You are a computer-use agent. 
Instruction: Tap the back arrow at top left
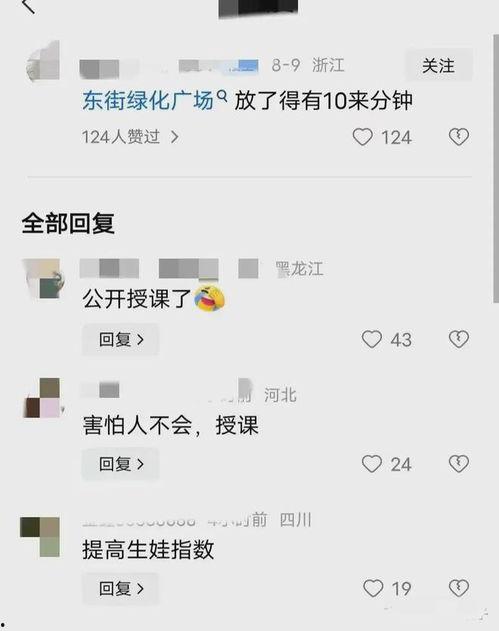pyautogui.click(x=29, y=6)
